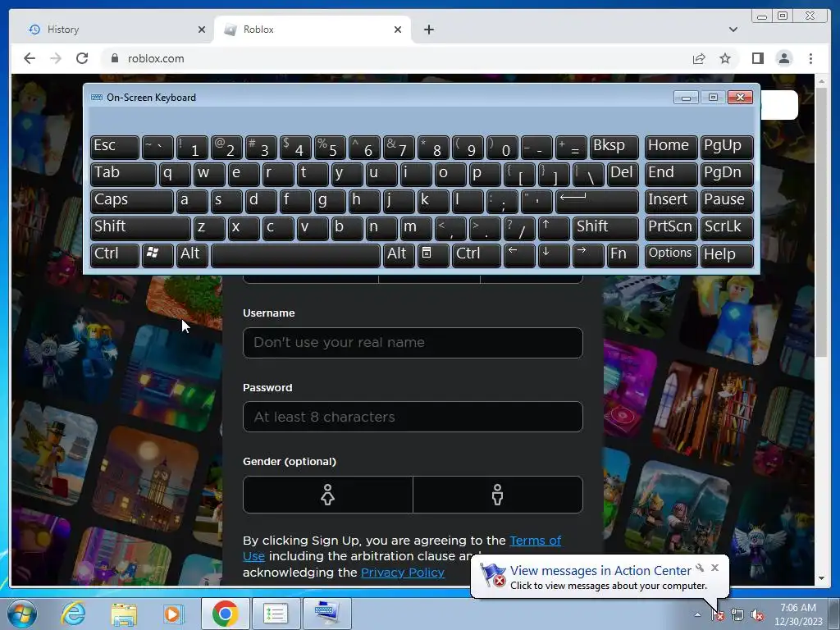
Task: Click the Help key on On-Screen Keyboard
Action: 727,254
